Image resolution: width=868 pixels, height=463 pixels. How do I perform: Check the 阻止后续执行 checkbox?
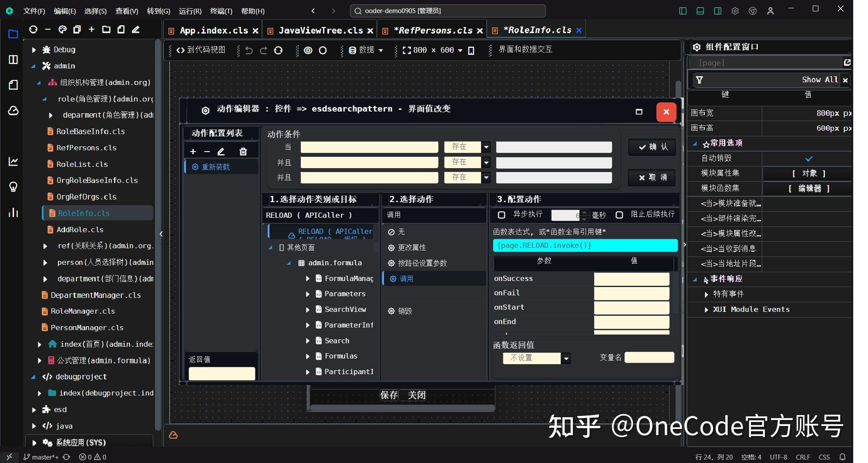tap(619, 215)
